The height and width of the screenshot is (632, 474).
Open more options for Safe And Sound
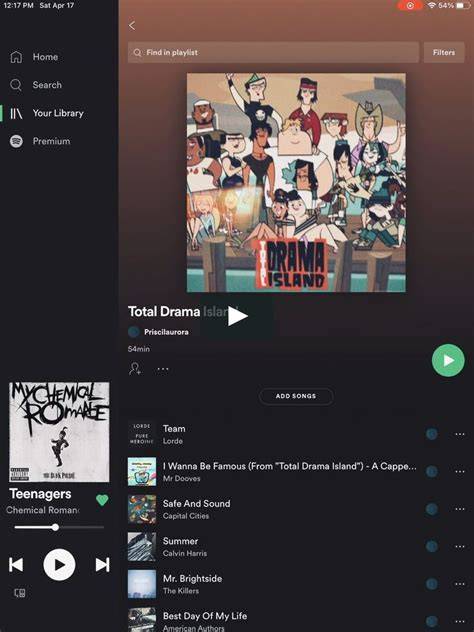460,509
